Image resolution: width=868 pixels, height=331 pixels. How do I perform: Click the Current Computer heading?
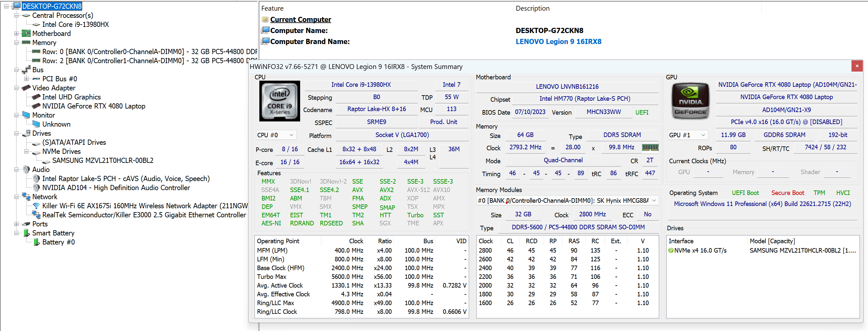[x=300, y=19]
